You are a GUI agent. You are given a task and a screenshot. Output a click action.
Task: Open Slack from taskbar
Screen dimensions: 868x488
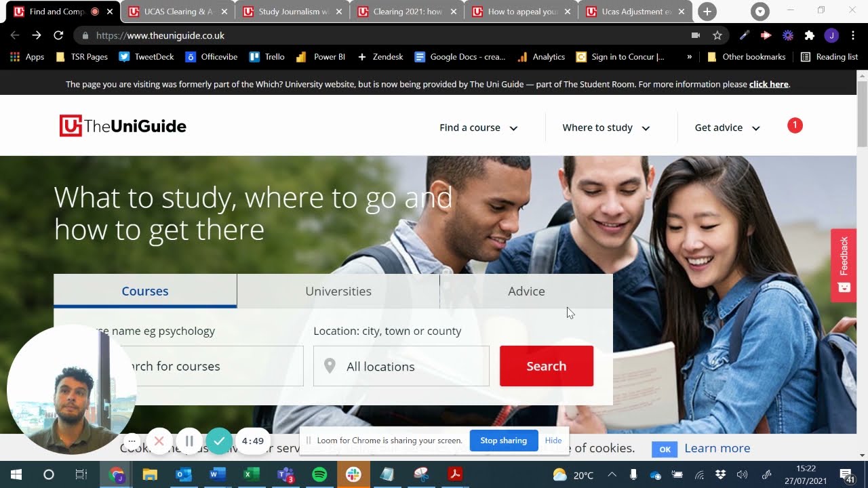(x=353, y=474)
